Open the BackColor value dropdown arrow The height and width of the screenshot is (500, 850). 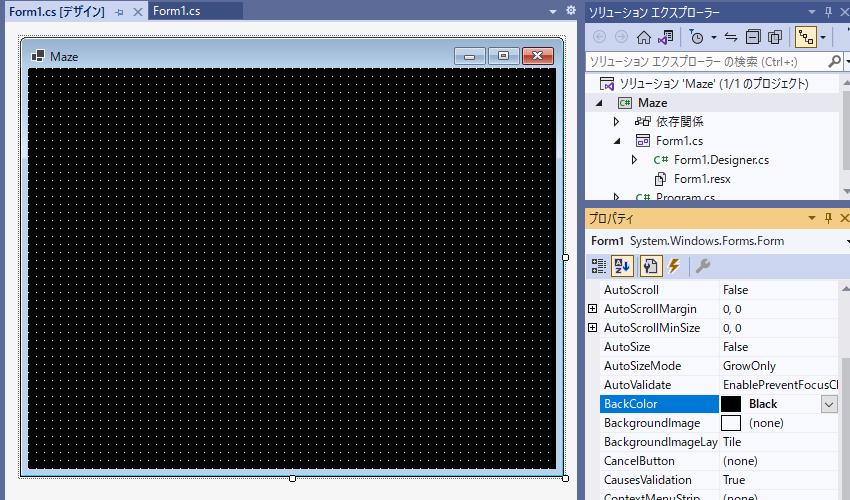[829, 404]
